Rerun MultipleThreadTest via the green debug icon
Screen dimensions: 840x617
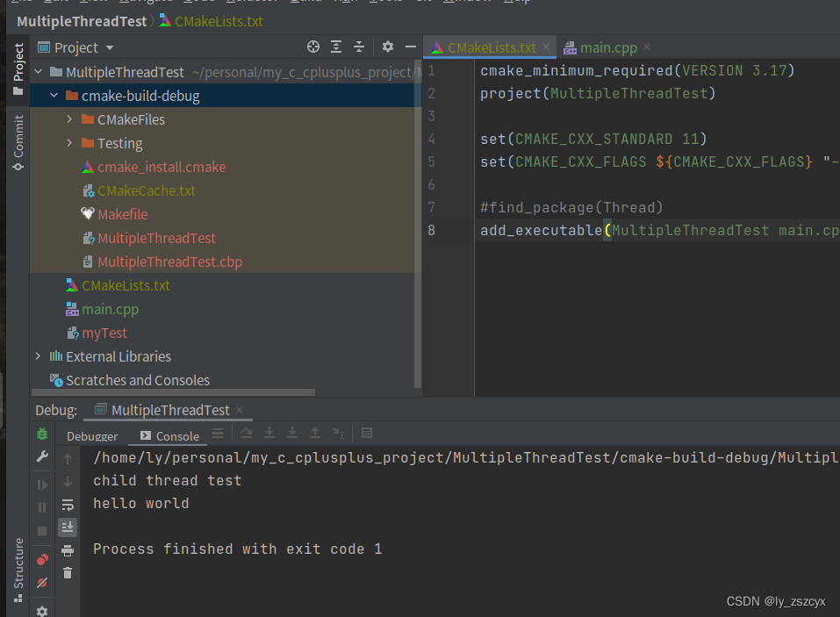point(41,434)
